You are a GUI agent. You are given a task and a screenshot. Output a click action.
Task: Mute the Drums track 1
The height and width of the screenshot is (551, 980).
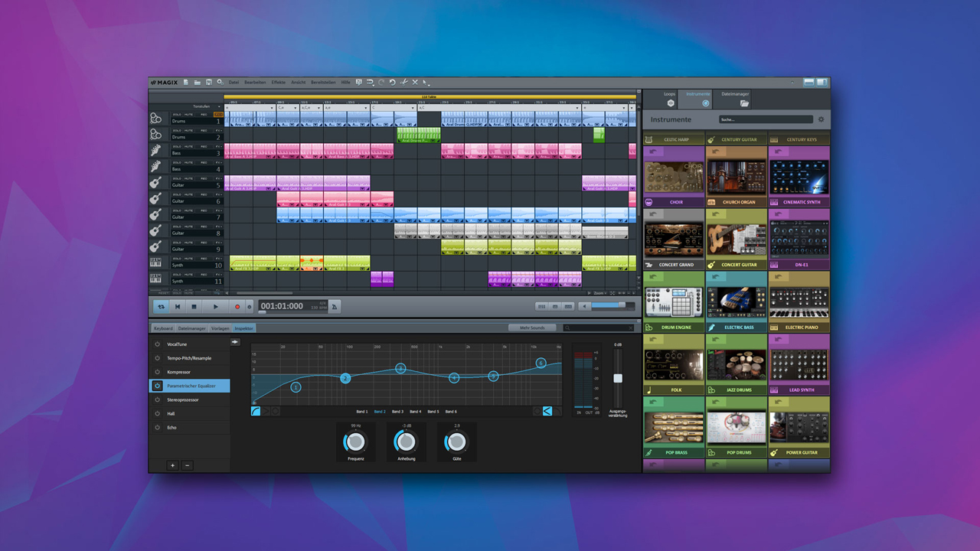click(x=188, y=115)
